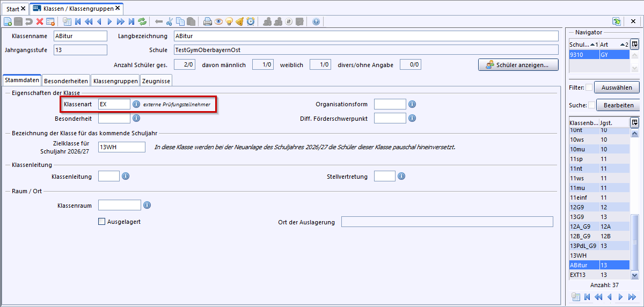
Task: Click the red X delete icon
Action: click(40, 21)
